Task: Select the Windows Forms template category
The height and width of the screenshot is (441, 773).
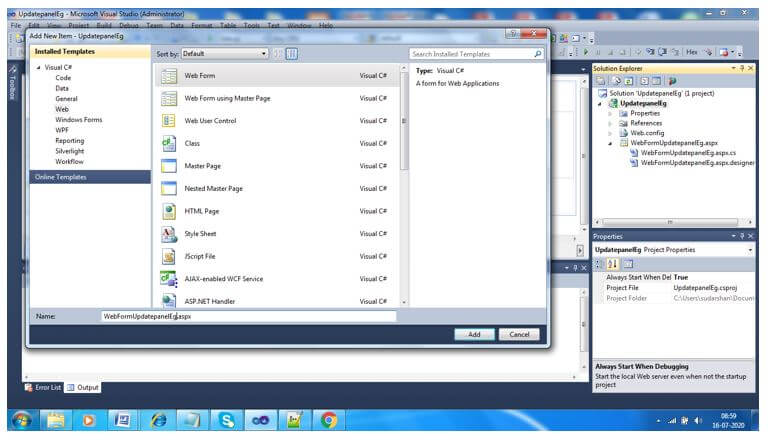Action: pos(78,120)
